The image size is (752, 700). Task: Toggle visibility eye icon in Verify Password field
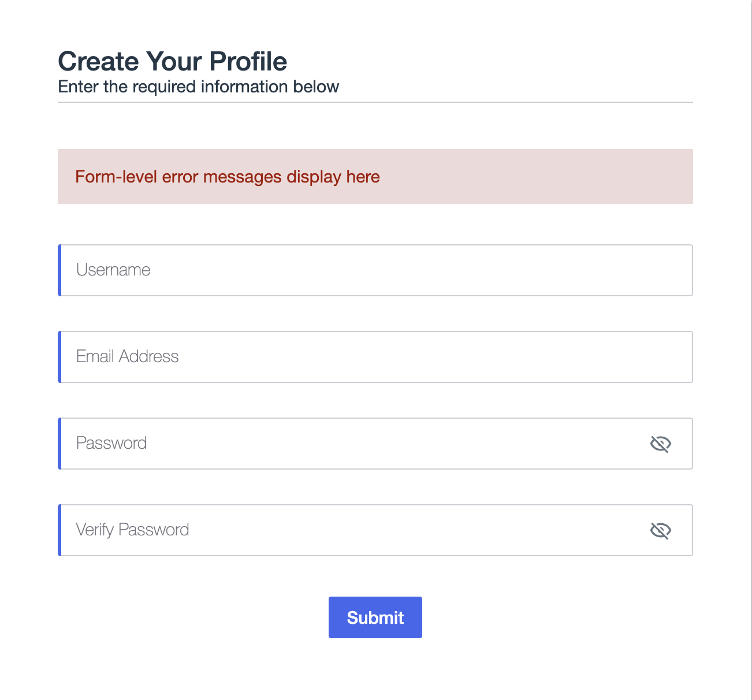660,530
